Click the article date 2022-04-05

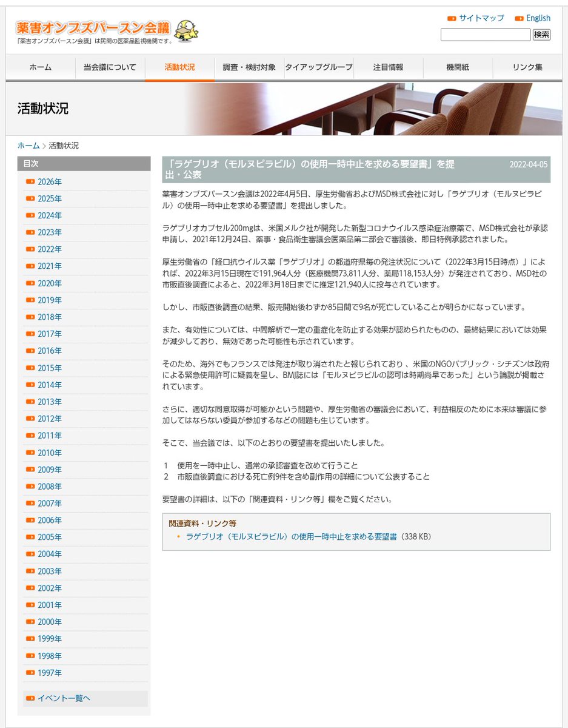[x=529, y=164]
